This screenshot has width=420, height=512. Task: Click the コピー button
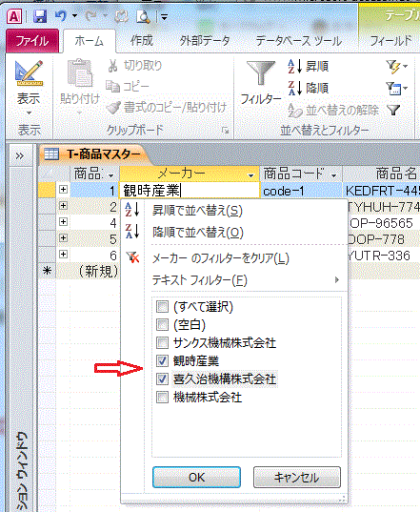point(128,87)
